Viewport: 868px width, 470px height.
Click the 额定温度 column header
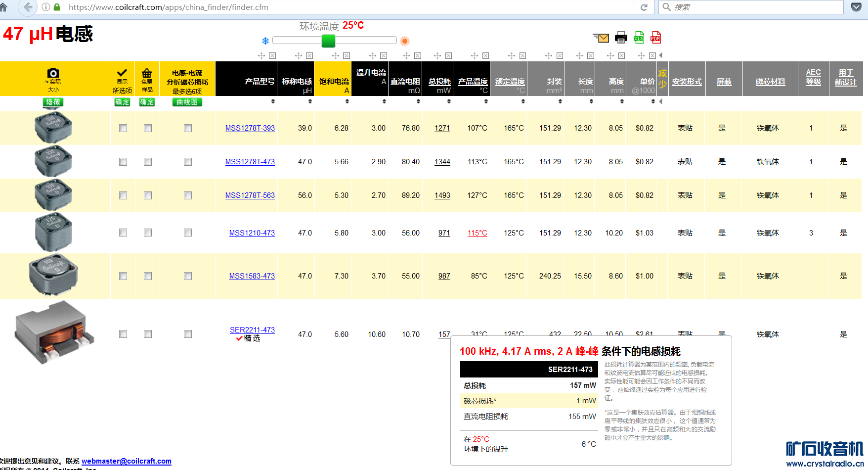tap(510, 82)
